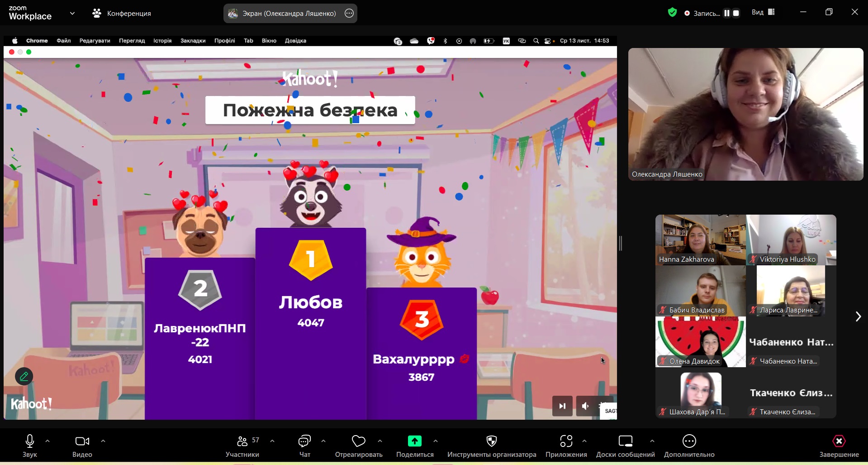Open the Apps icon
The image size is (868, 465).
(x=566, y=441)
